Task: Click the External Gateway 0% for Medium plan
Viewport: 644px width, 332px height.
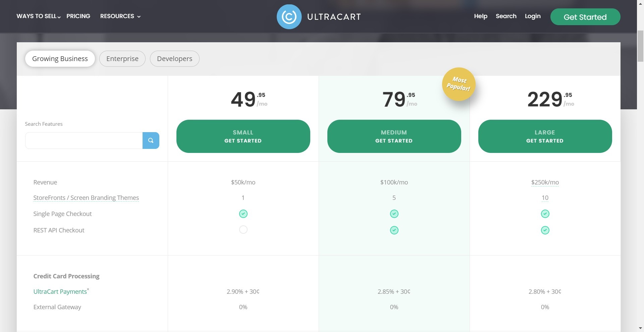Action: click(x=394, y=307)
